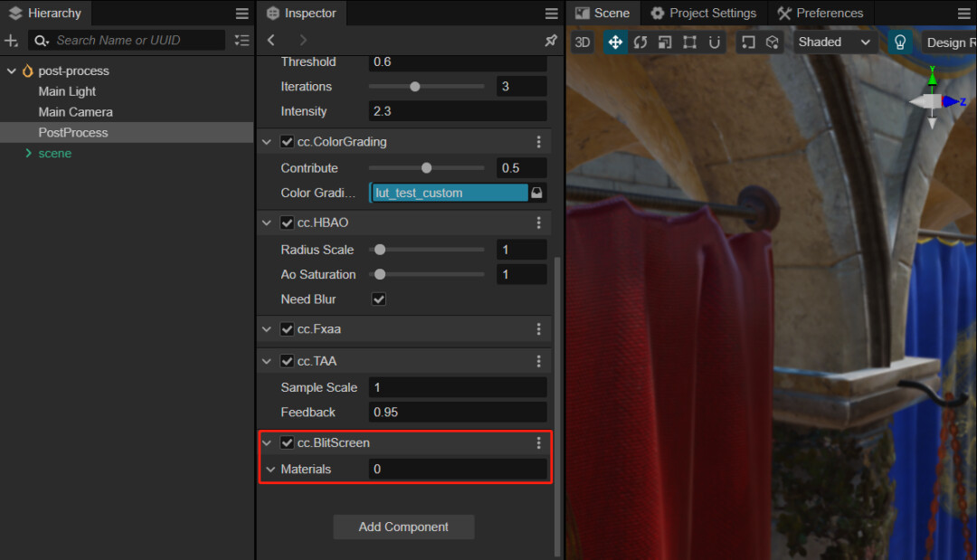Select the Rotate gizmo tool
Image resolution: width=977 pixels, height=560 pixels.
(640, 43)
